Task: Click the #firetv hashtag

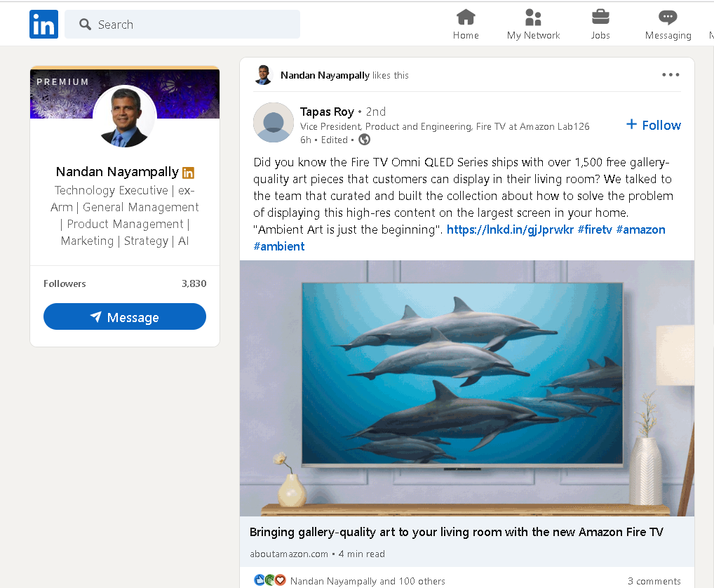Action: [x=595, y=229]
